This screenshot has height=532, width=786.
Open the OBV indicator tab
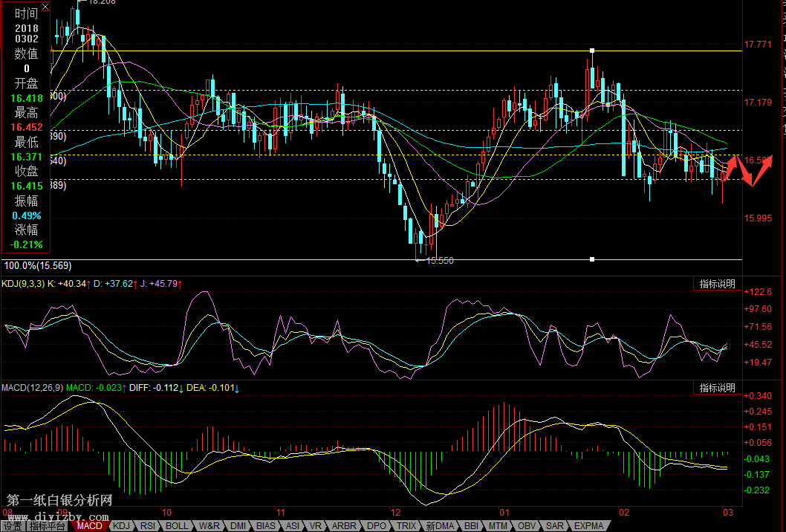click(527, 526)
